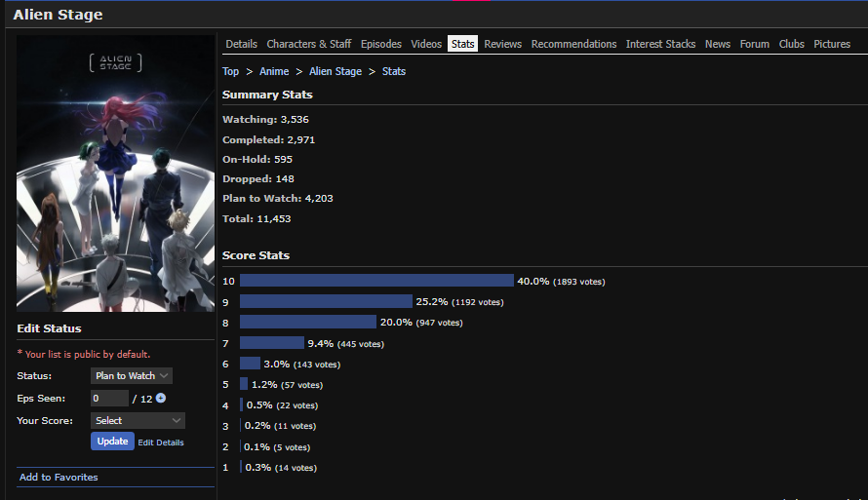Image resolution: width=868 pixels, height=500 pixels.
Task: Click the Top breadcrumb link
Action: (x=230, y=71)
